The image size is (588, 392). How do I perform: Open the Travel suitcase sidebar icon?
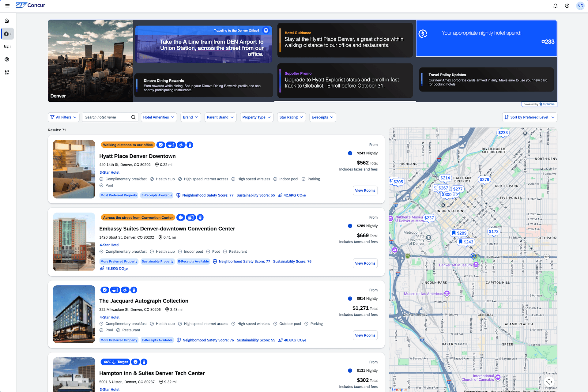tap(7, 34)
